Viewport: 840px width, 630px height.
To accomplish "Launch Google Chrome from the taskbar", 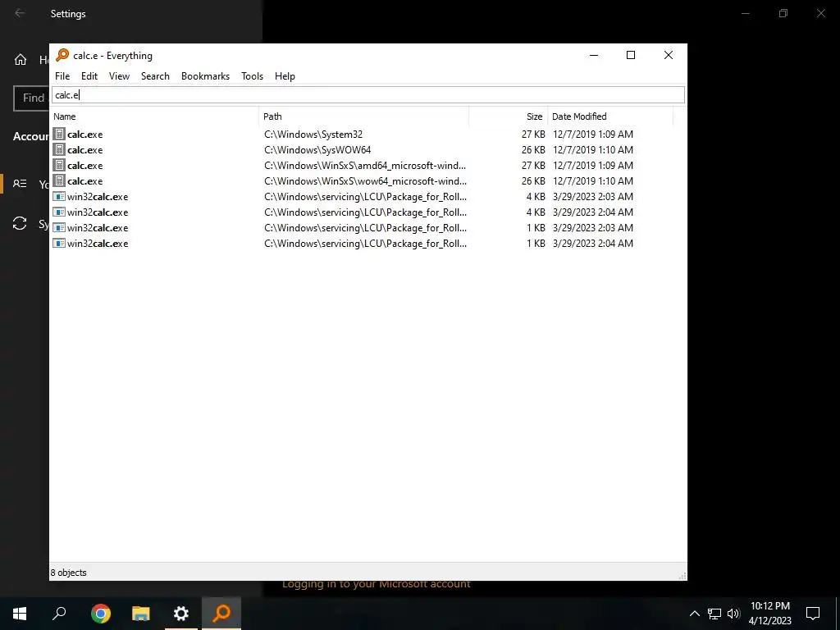I will point(101,614).
